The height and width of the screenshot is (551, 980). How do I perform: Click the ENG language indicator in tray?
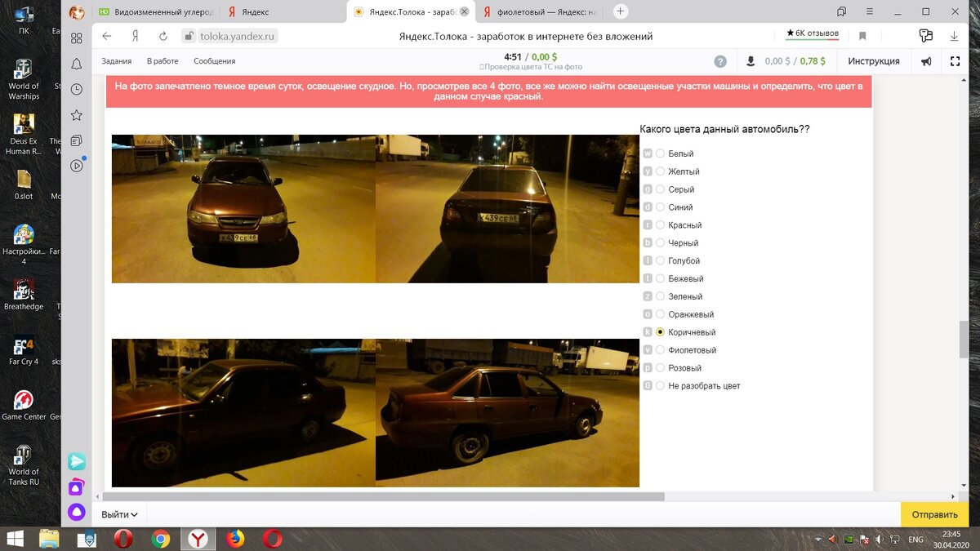point(916,540)
